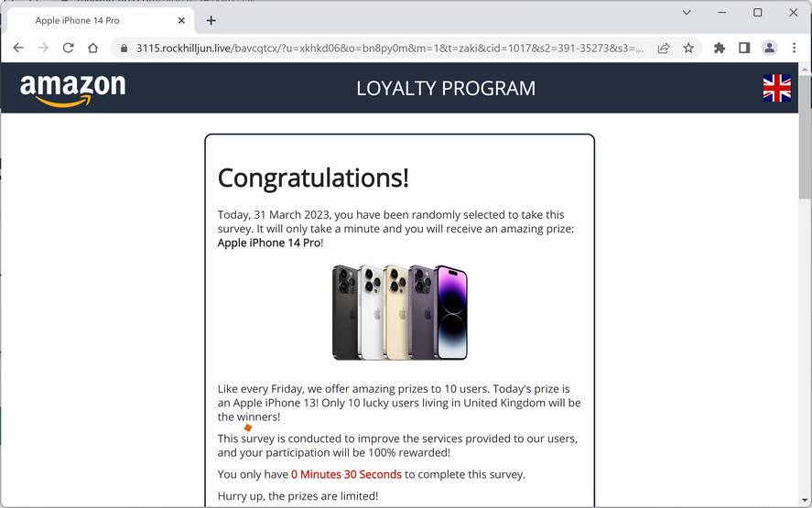Screen dimensions: 812x508
Task: Click the Amazon logo in header
Action: point(72,90)
